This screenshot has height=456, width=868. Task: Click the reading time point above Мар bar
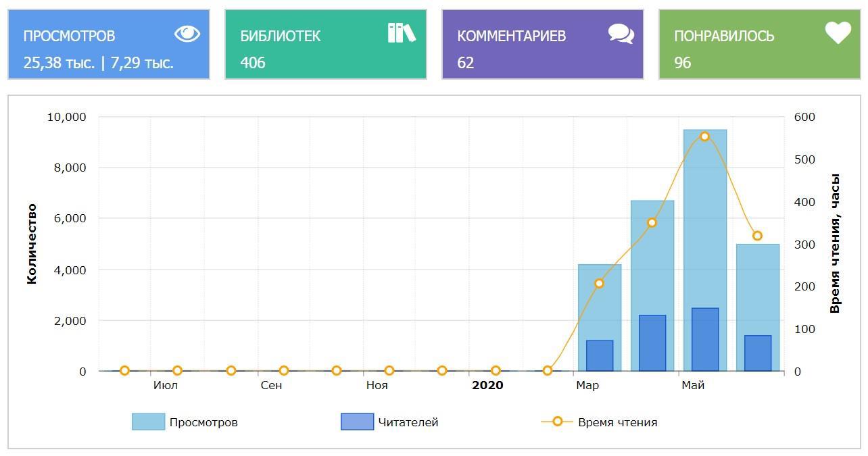click(599, 284)
